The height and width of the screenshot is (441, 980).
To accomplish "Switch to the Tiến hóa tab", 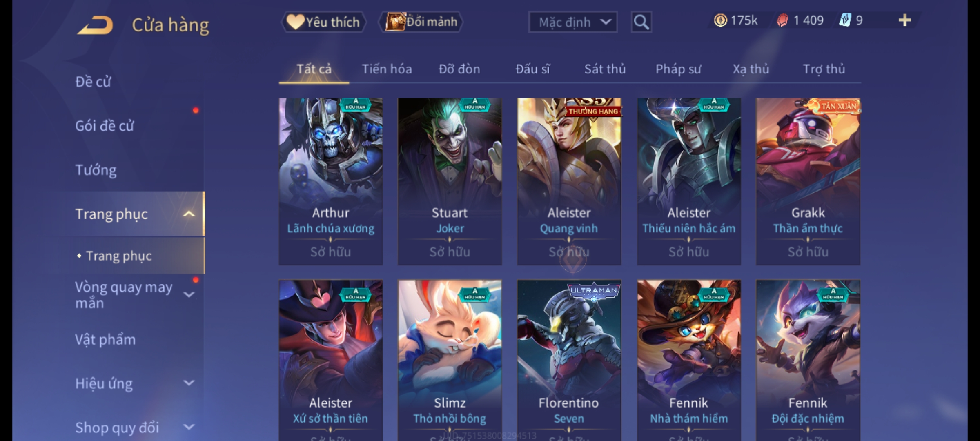I will 387,69.
